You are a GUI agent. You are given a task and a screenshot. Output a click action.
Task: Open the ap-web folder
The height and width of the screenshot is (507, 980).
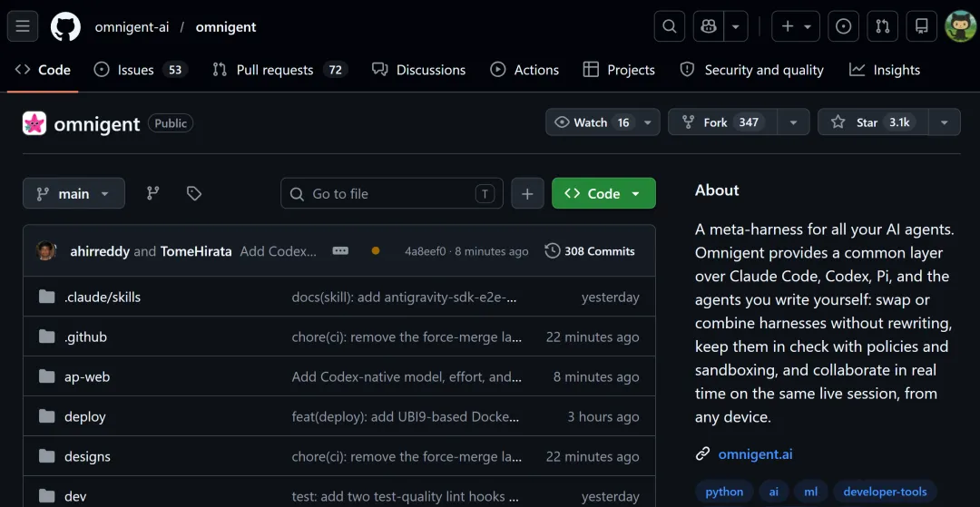tap(87, 377)
